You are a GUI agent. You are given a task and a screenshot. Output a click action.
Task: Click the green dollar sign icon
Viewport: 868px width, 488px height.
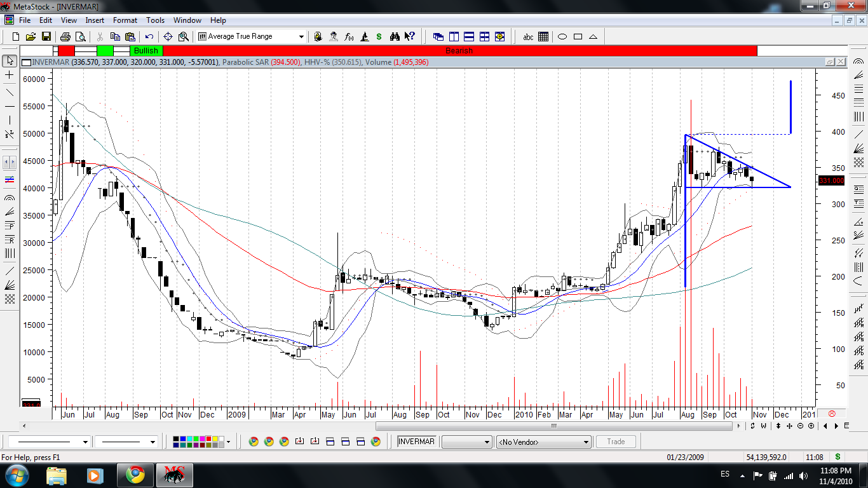point(379,37)
